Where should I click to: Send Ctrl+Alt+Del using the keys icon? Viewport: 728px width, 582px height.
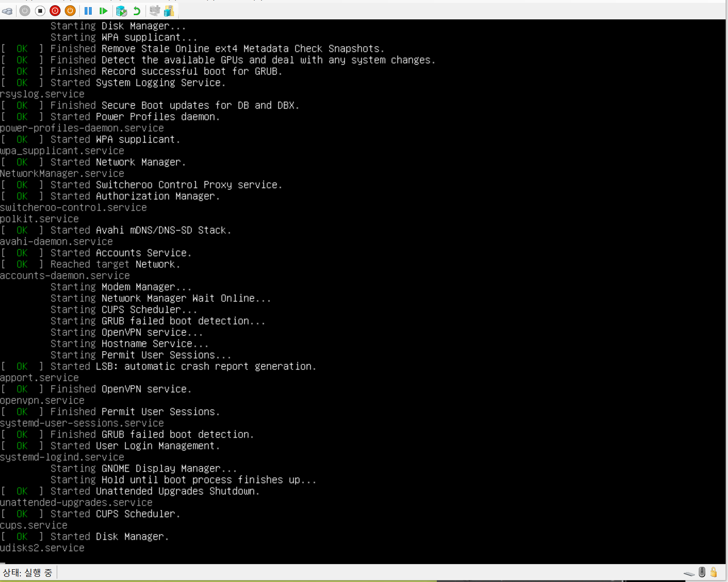coord(7,11)
